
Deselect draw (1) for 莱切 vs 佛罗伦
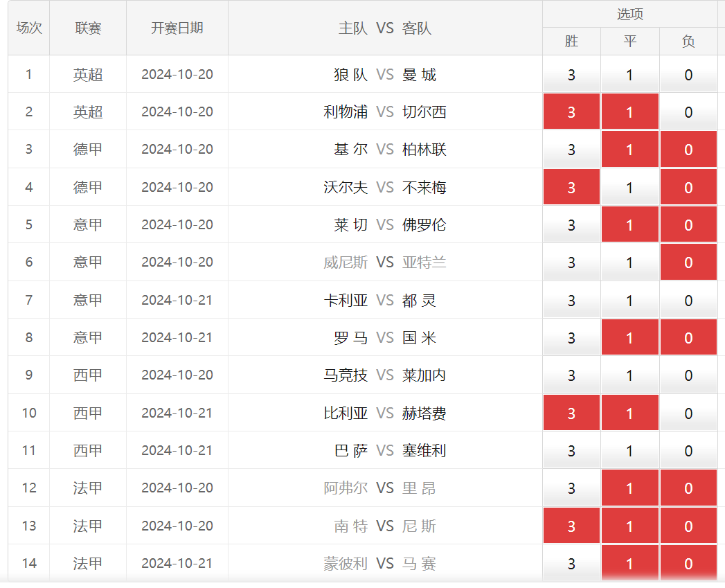[x=629, y=224]
